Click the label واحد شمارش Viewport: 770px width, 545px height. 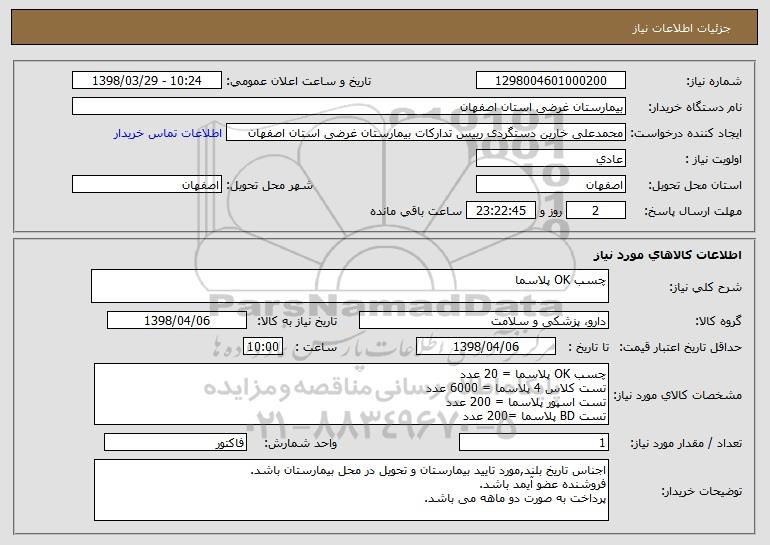[301, 443]
